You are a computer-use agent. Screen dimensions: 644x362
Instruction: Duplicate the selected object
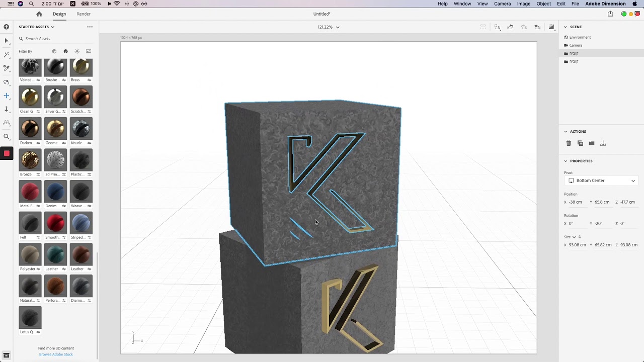point(580,143)
